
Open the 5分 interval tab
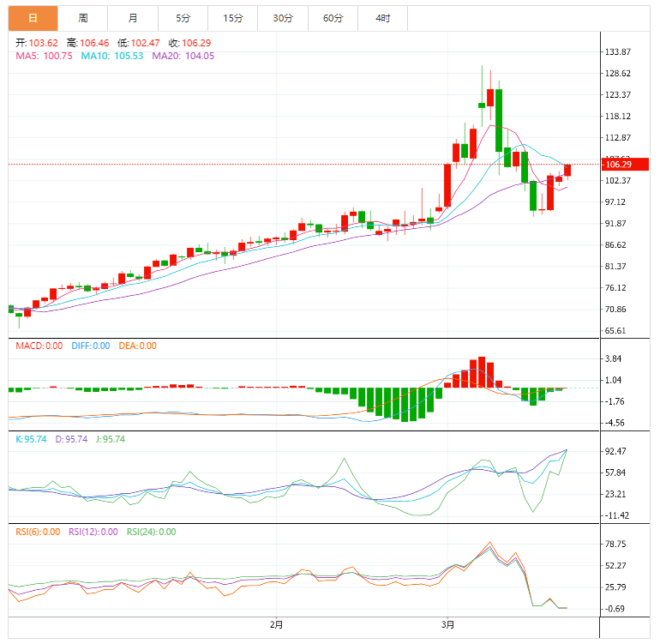[x=183, y=18]
